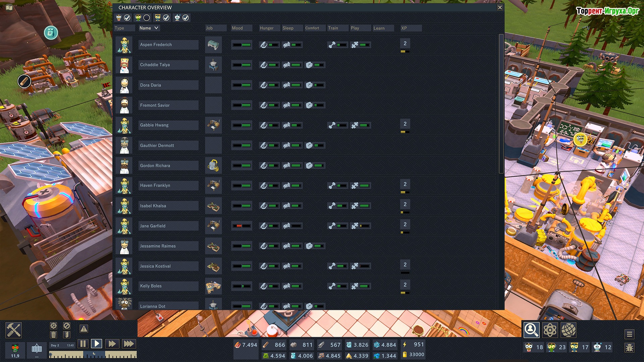Open the alerts warning triangle
This screenshot has height=362, width=644.
coord(84,329)
